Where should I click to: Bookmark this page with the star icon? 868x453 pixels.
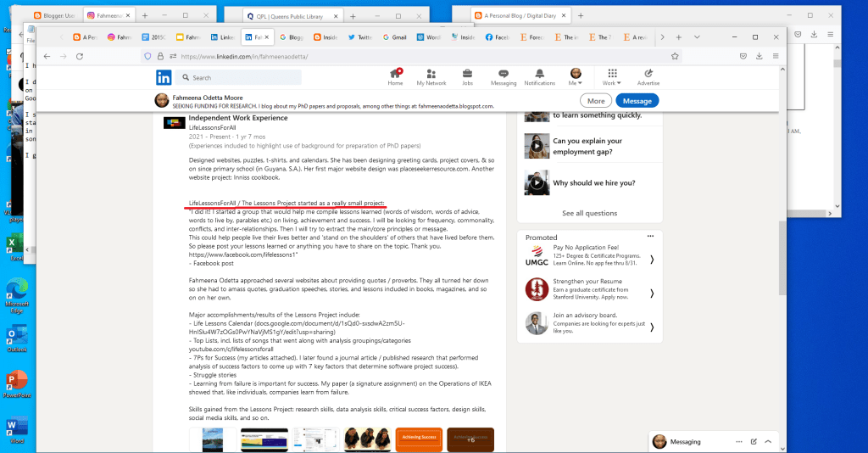pos(675,56)
